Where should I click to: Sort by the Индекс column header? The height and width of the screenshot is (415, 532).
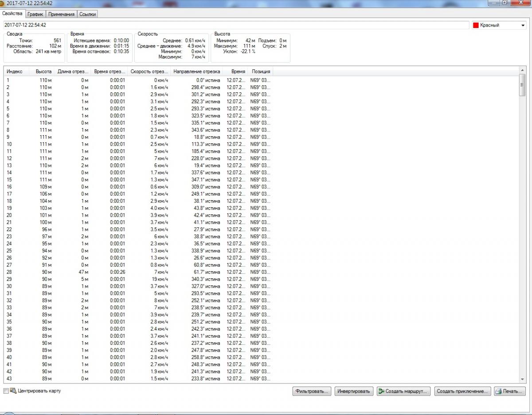[x=15, y=71]
